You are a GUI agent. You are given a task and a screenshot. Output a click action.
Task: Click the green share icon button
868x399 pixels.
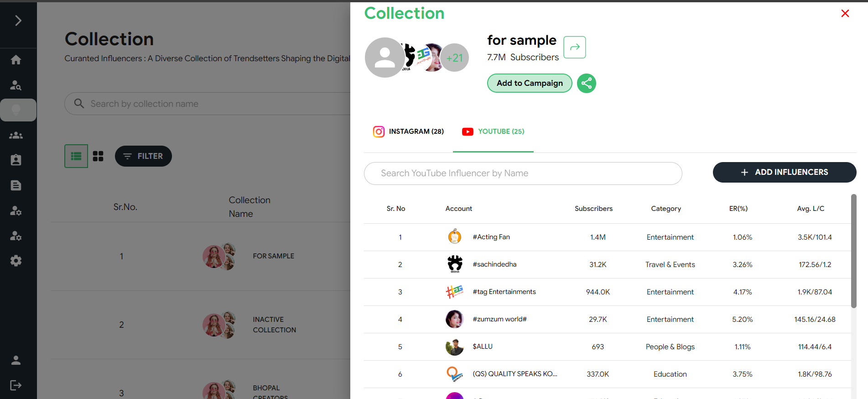586,83
